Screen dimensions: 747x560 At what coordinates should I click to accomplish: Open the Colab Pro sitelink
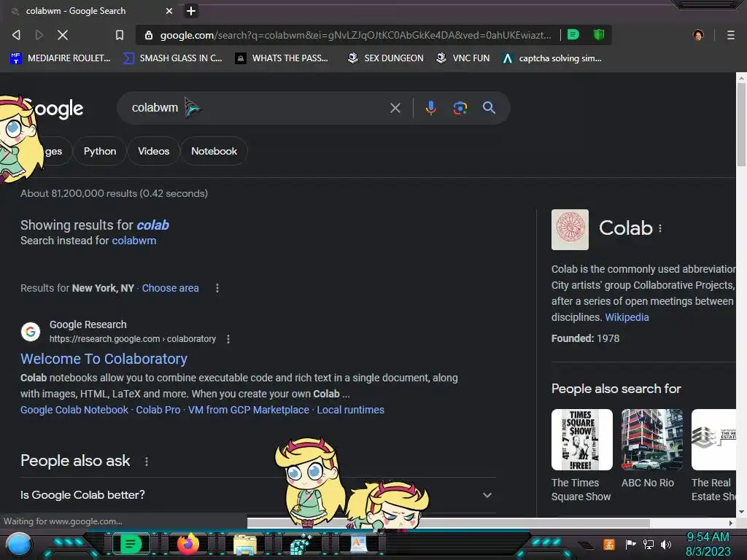pyautogui.click(x=158, y=410)
